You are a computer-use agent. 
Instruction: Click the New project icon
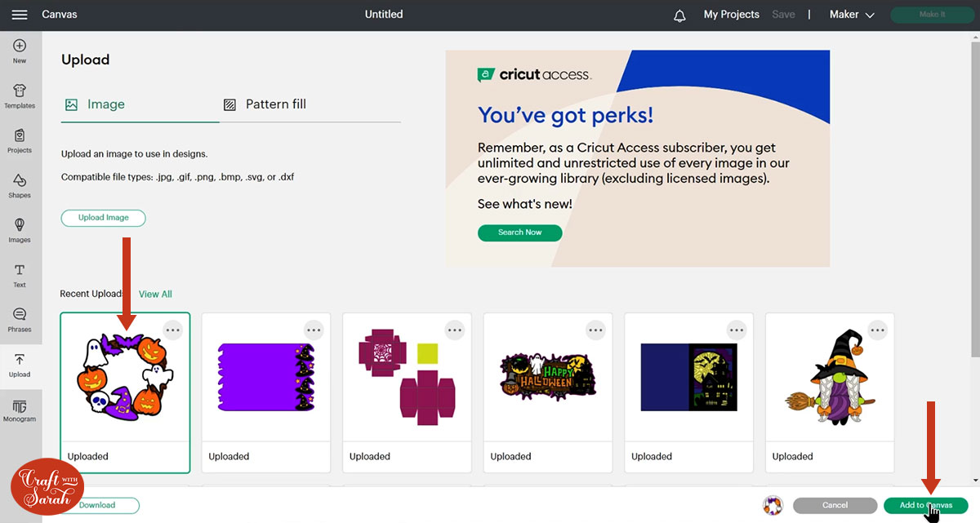click(x=20, y=51)
